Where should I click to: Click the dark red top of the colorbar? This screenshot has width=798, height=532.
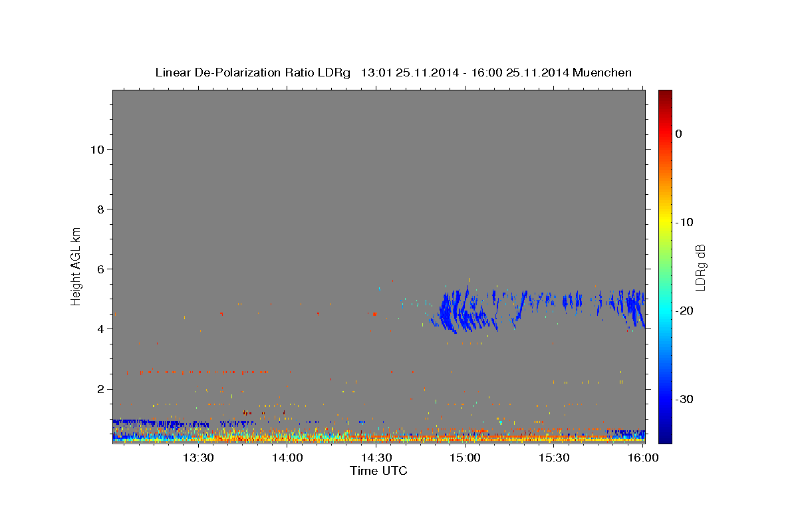[665, 96]
